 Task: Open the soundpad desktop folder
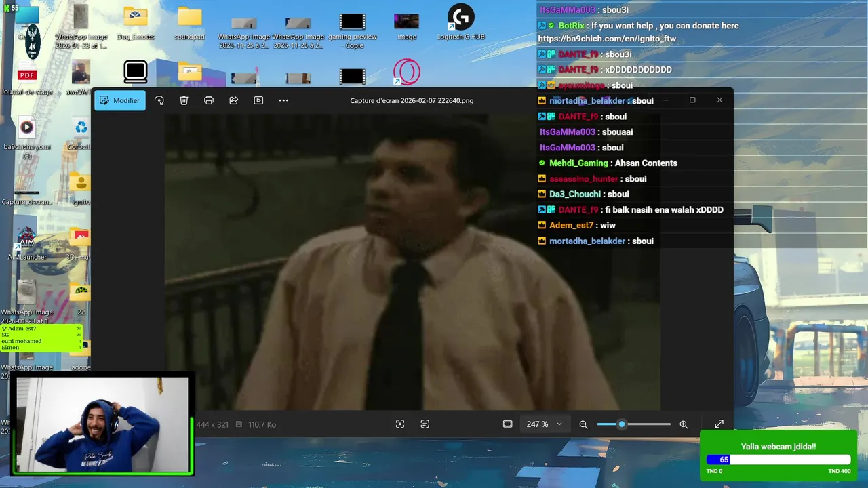(190, 24)
